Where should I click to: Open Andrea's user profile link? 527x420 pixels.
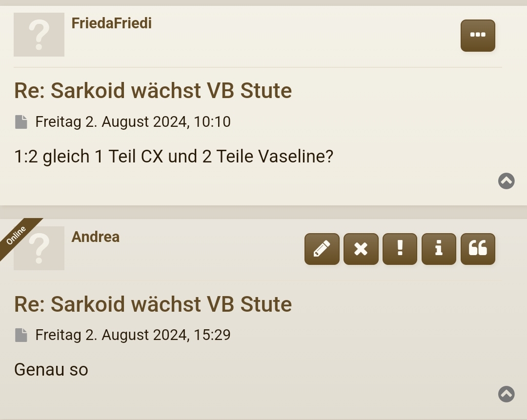pos(96,237)
